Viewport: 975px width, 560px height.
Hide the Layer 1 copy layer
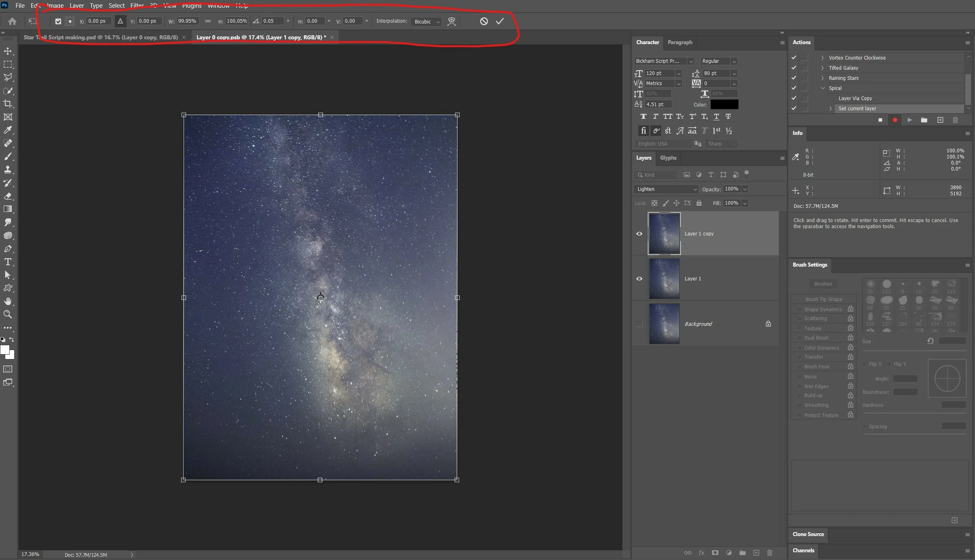point(639,233)
